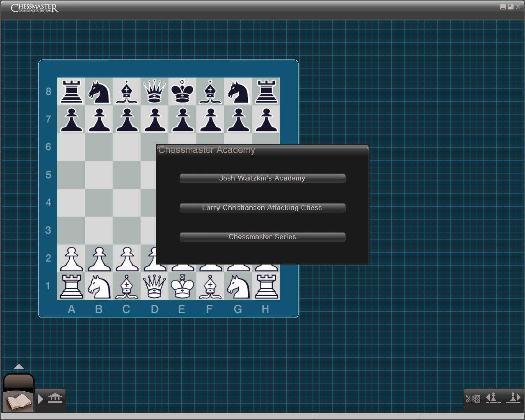Select the black queen on D8

pyautogui.click(x=154, y=91)
